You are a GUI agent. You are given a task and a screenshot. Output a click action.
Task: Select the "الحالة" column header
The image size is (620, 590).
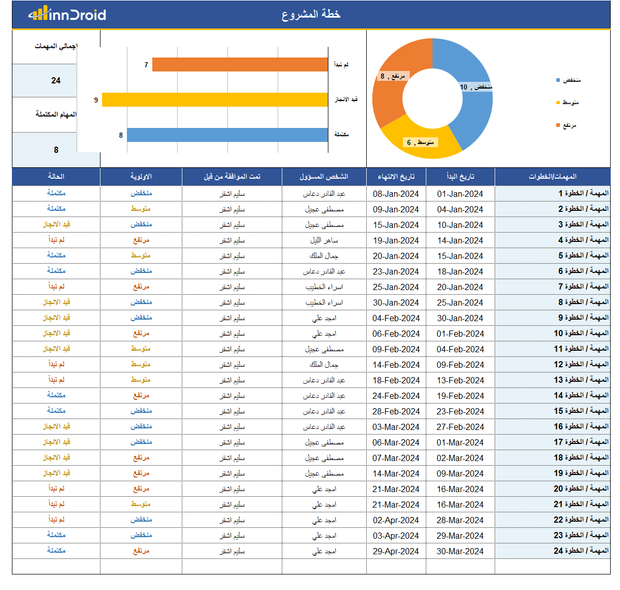pyautogui.click(x=56, y=176)
